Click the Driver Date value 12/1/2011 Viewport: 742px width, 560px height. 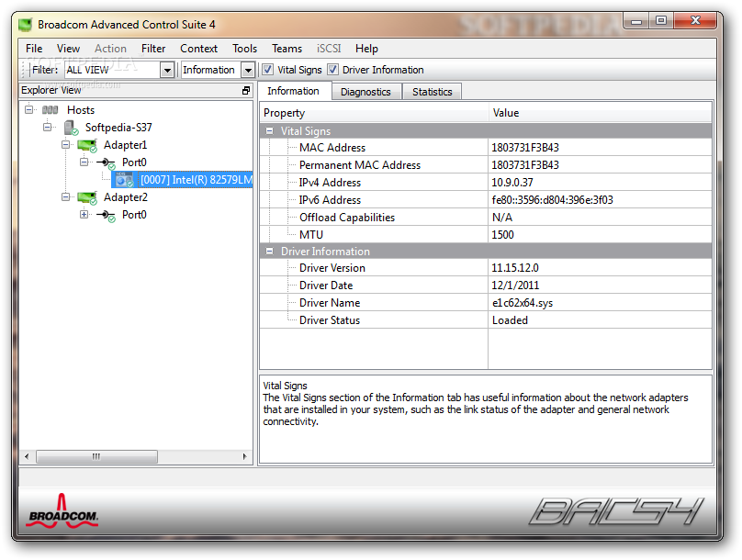tap(515, 286)
